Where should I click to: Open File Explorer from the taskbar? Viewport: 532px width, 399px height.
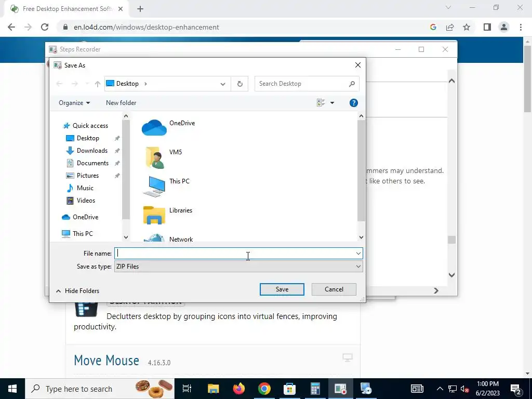click(x=214, y=389)
